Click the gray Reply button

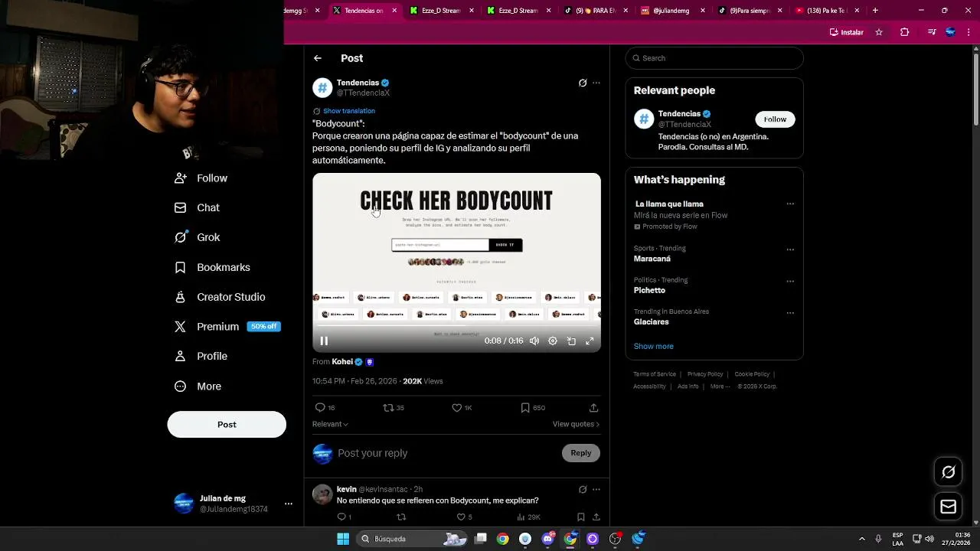(581, 453)
